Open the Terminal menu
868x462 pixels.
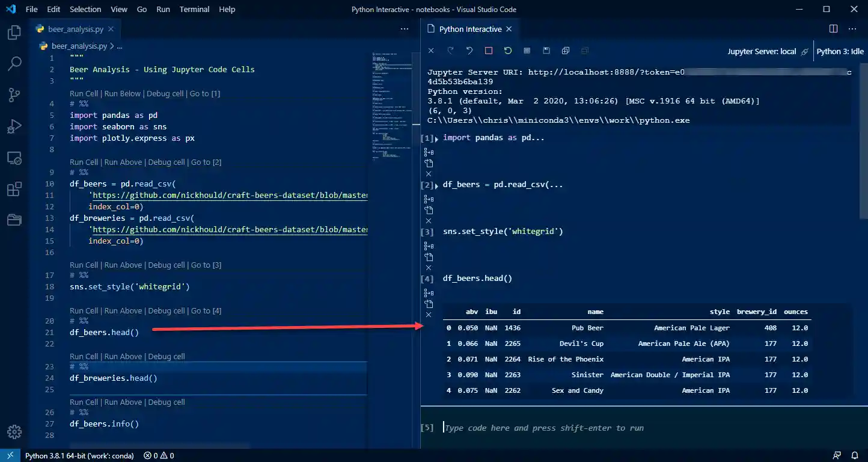click(194, 9)
